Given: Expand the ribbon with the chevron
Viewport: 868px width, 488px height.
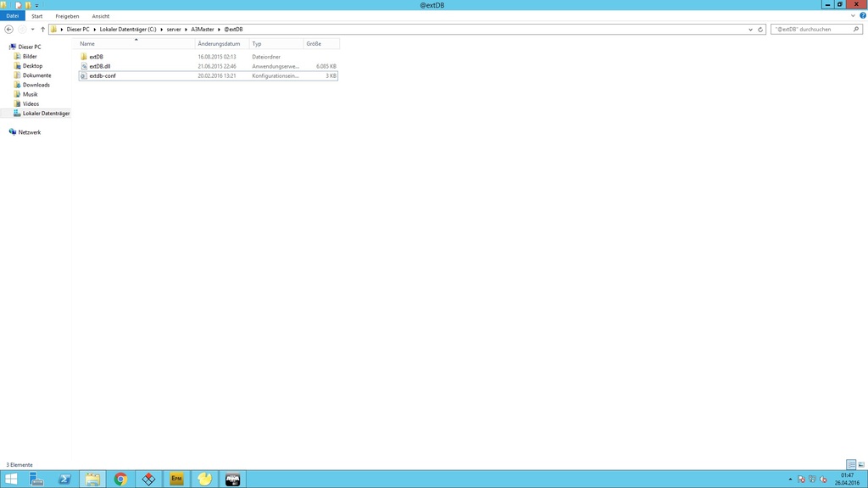Looking at the screenshot, I should (853, 15).
